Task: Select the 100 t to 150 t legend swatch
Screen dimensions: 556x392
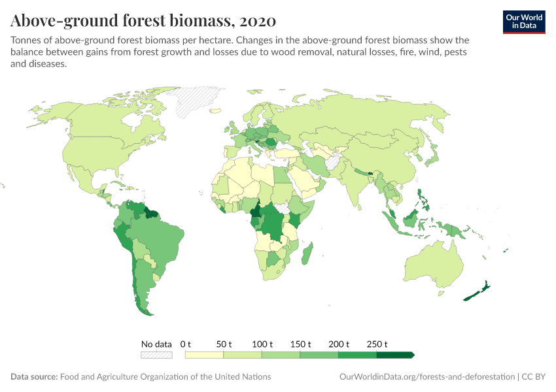Action: 281,355
